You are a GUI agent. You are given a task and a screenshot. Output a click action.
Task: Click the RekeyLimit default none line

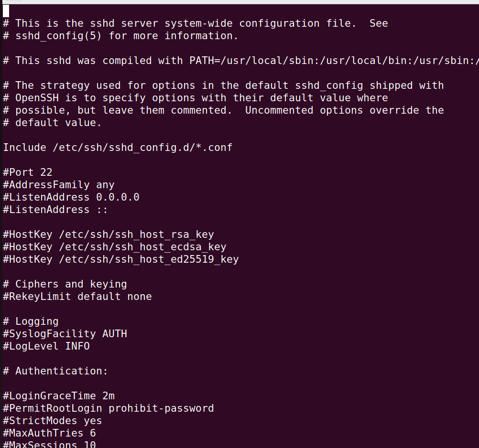coord(77,297)
